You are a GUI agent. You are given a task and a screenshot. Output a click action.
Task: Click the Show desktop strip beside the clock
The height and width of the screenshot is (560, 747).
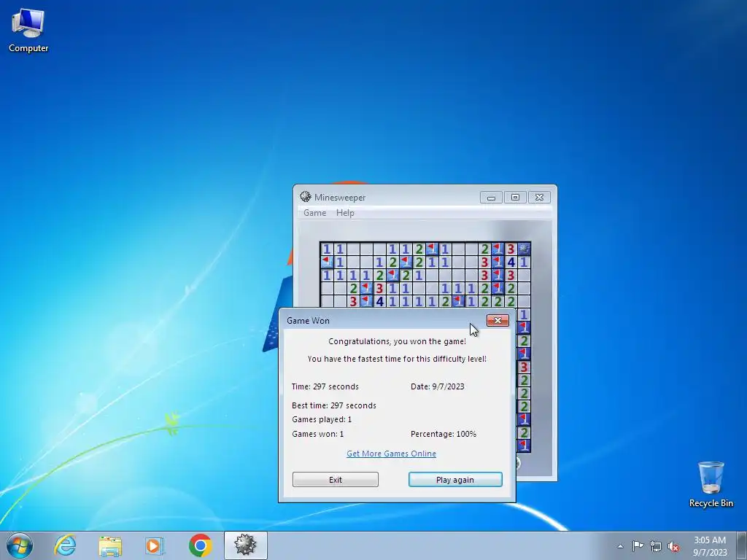(x=742, y=545)
